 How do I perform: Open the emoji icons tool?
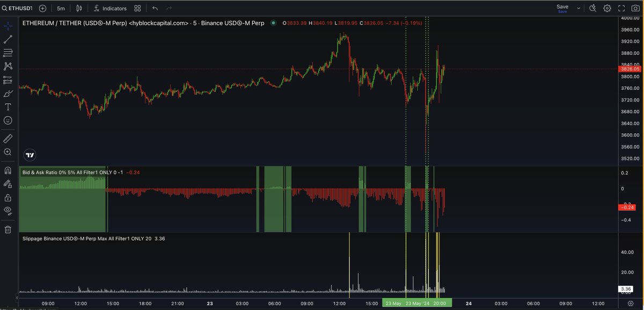click(8, 121)
